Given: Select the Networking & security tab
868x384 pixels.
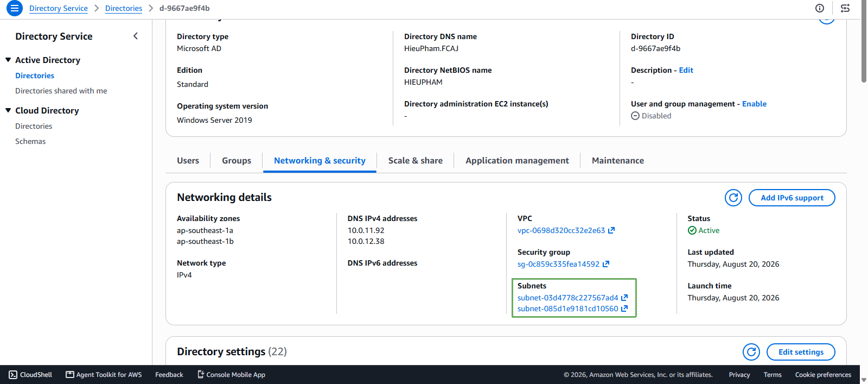Looking at the screenshot, I should tap(320, 161).
